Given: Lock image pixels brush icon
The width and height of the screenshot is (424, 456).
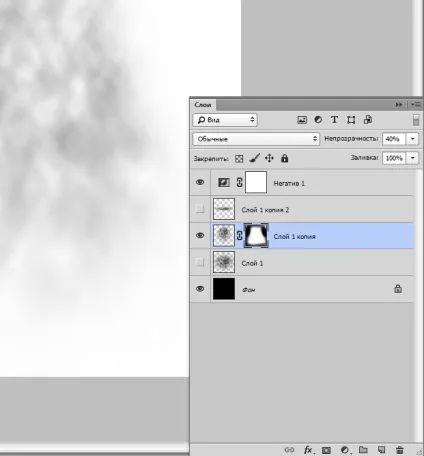Looking at the screenshot, I should [254, 158].
